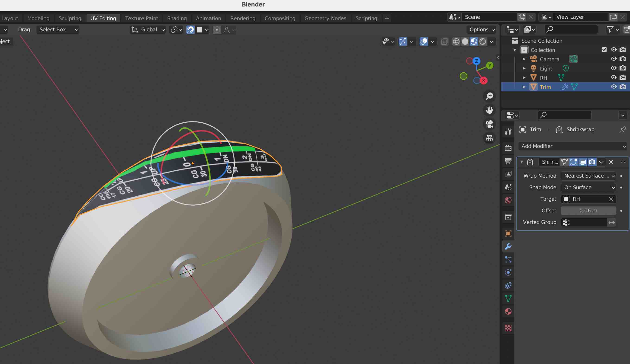Open the Output properties tab
The height and width of the screenshot is (364, 630).
click(508, 161)
